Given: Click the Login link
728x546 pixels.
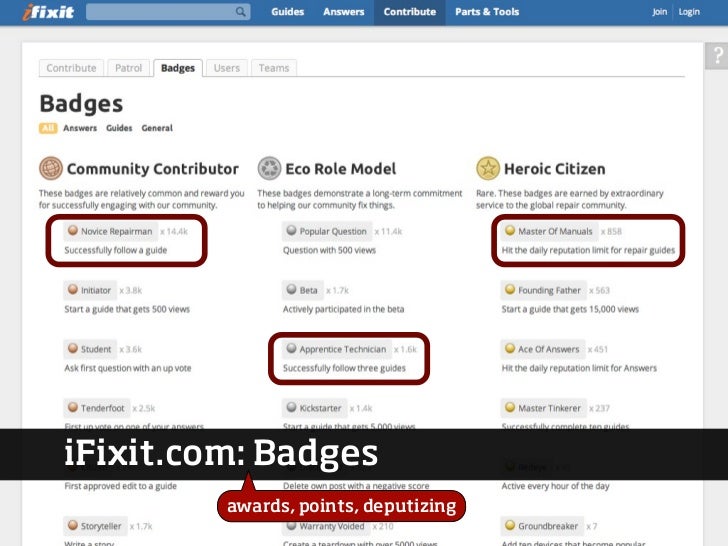Looking at the screenshot, I should 689,12.
